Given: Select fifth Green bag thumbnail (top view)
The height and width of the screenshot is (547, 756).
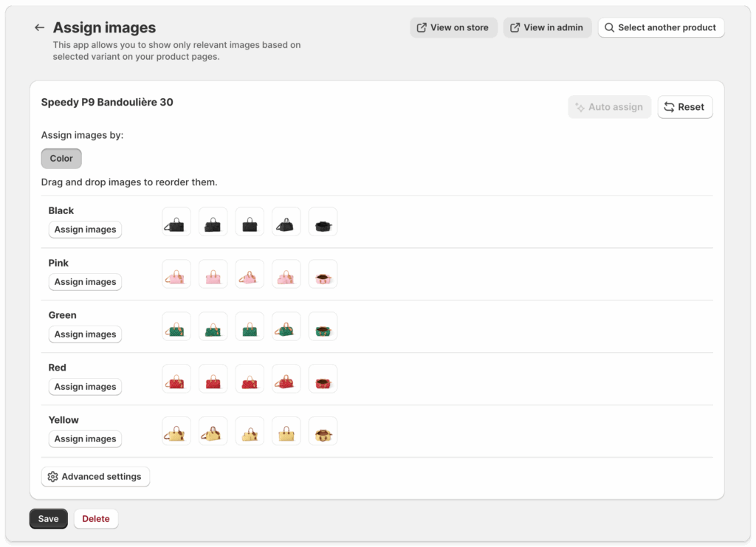Looking at the screenshot, I should tap(323, 326).
